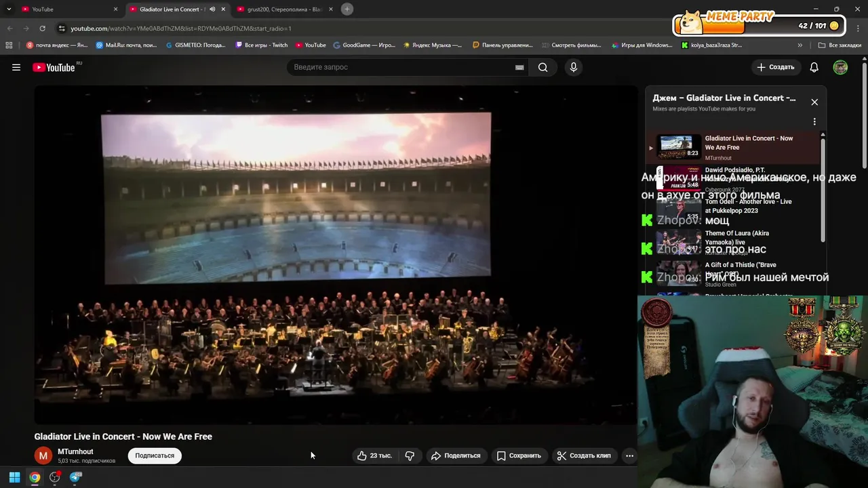Viewport: 868px width, 488px height.
Task: Open Все игры - Twitch bookmark
Action: tap(261, 45)
